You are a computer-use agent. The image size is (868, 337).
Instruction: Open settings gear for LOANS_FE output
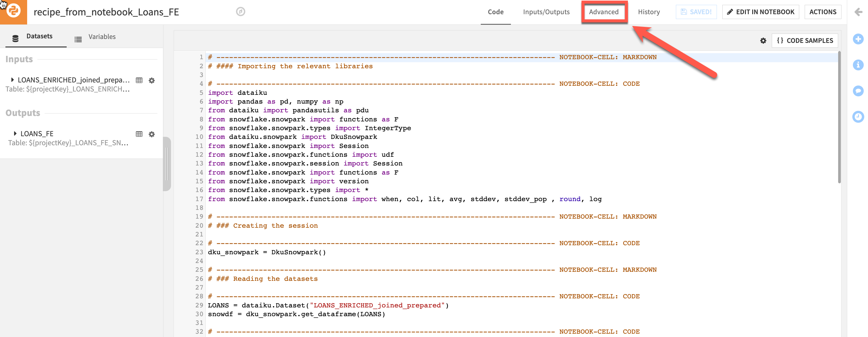pyautogui.click(x=152, y=134)
